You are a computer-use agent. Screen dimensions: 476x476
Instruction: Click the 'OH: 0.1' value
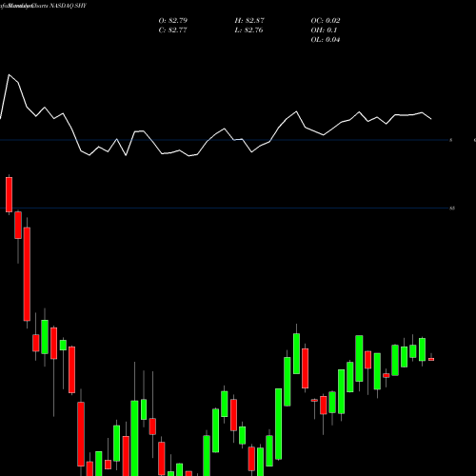pyautogui.click(x=324, y=30)
